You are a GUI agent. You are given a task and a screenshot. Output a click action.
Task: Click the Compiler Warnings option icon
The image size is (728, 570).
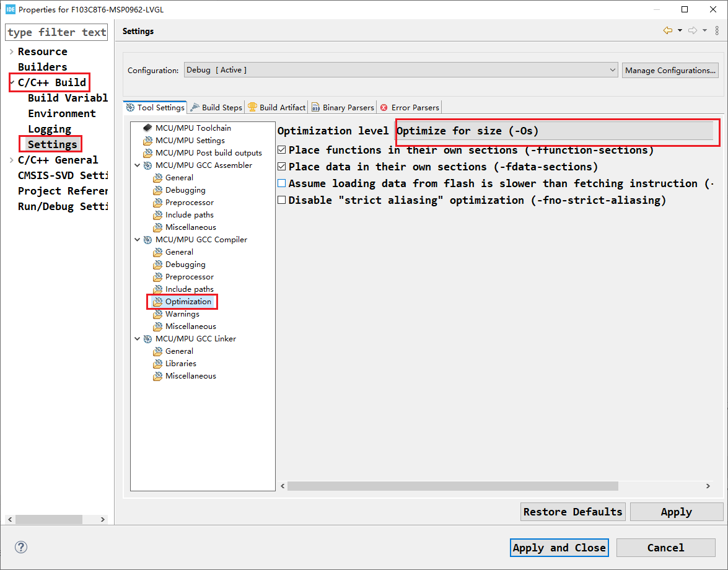158,314
